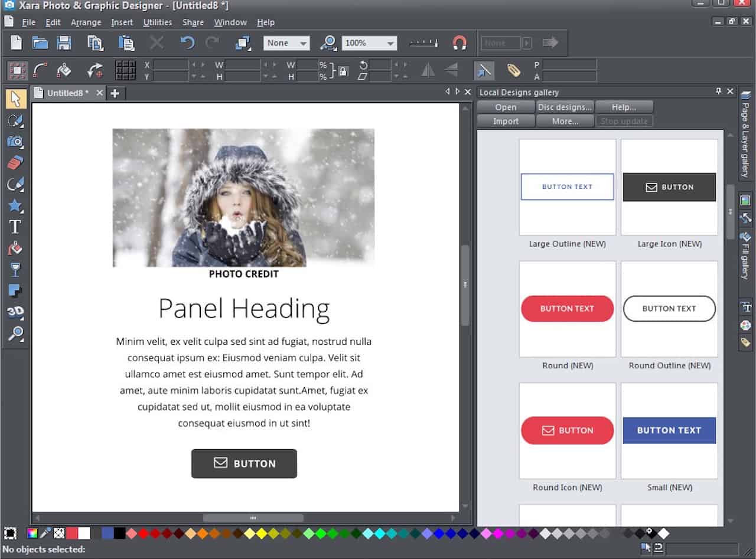
Task: Toggle magnetic snapping with the magnet icon
Action: click(460, 43)
